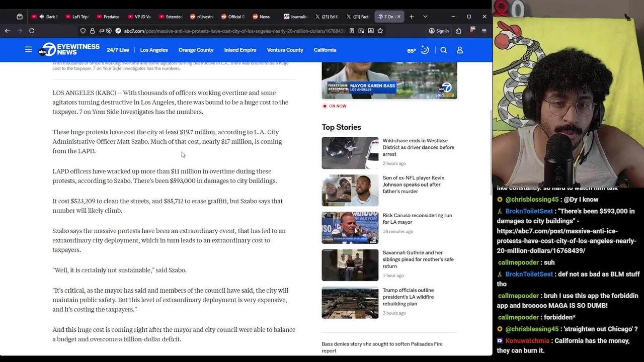Click the ON NOW live indicator
The image size is (644, 362).
335,106
